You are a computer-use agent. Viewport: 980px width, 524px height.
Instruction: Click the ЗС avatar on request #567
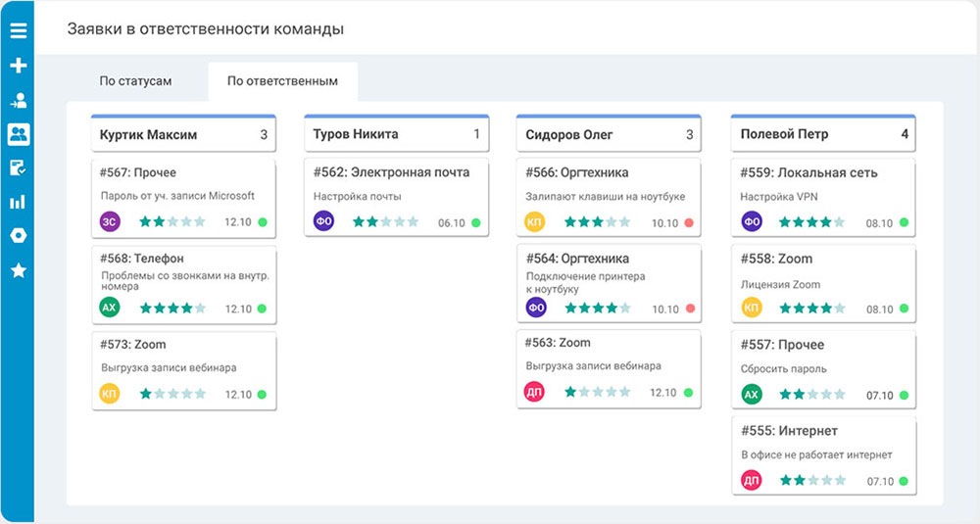coord(110,222)
